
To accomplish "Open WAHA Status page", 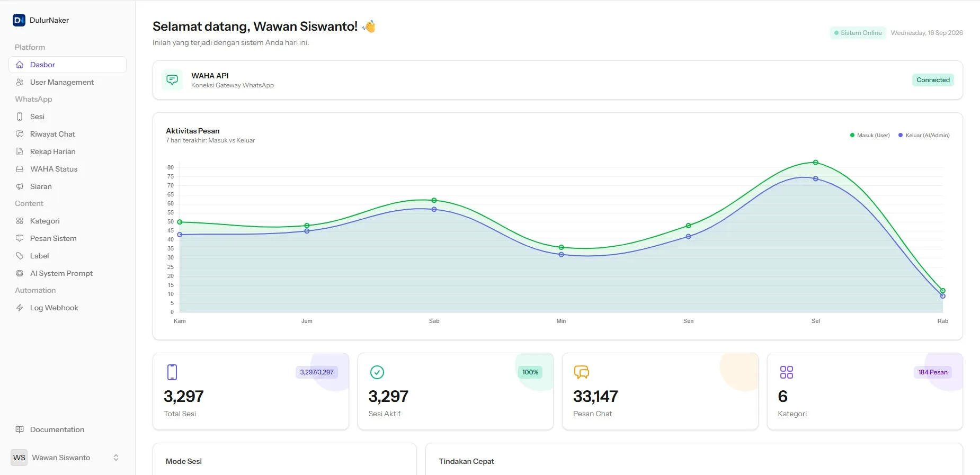I will click(x=68, y=169).
